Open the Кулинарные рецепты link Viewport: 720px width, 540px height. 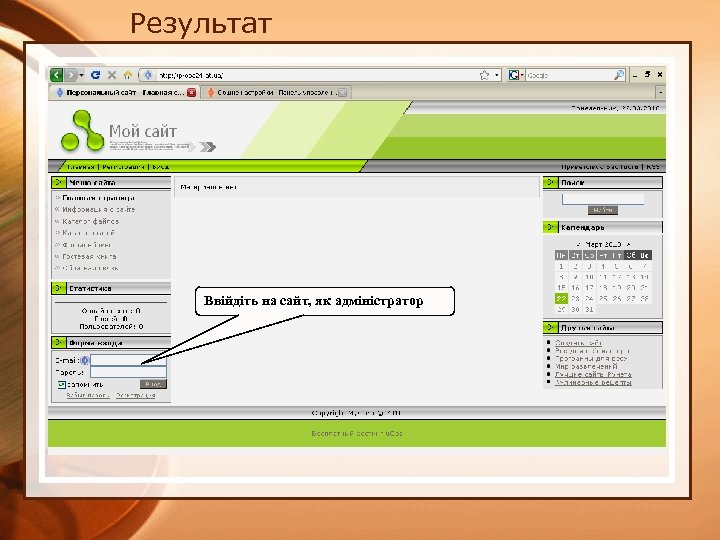click(593, 382)
